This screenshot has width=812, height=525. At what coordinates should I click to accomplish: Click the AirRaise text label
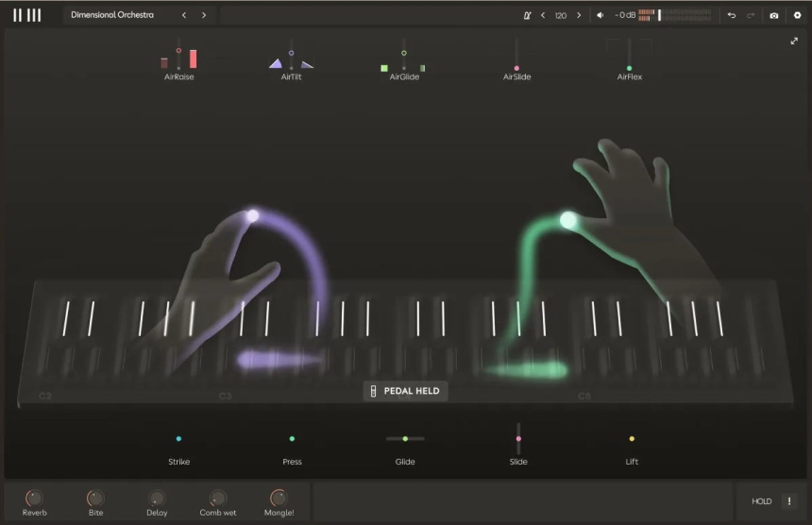point(179,76)
